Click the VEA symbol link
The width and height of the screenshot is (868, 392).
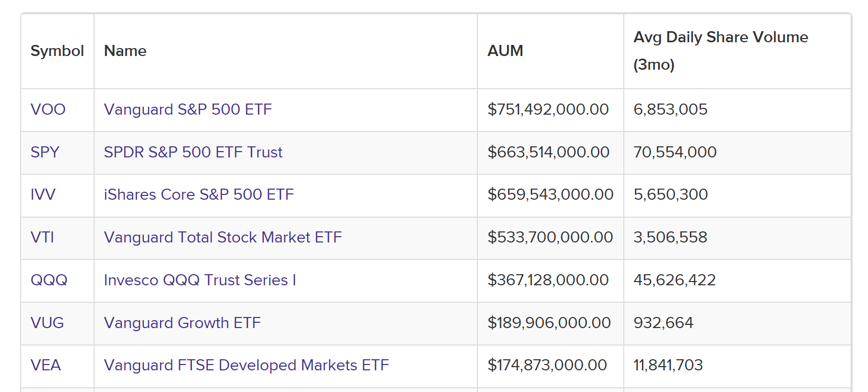[45, 365]
